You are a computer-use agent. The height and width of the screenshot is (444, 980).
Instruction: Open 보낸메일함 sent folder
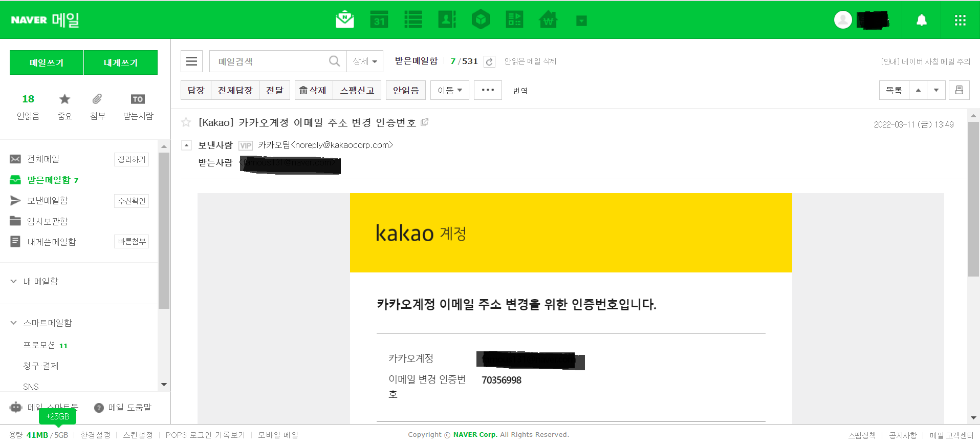pos(47,200)
